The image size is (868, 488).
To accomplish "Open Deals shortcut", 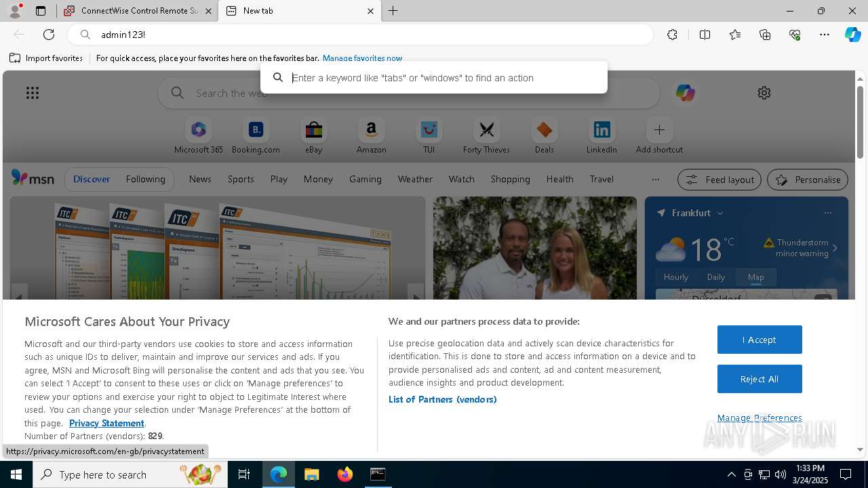I will click(544, 136).
